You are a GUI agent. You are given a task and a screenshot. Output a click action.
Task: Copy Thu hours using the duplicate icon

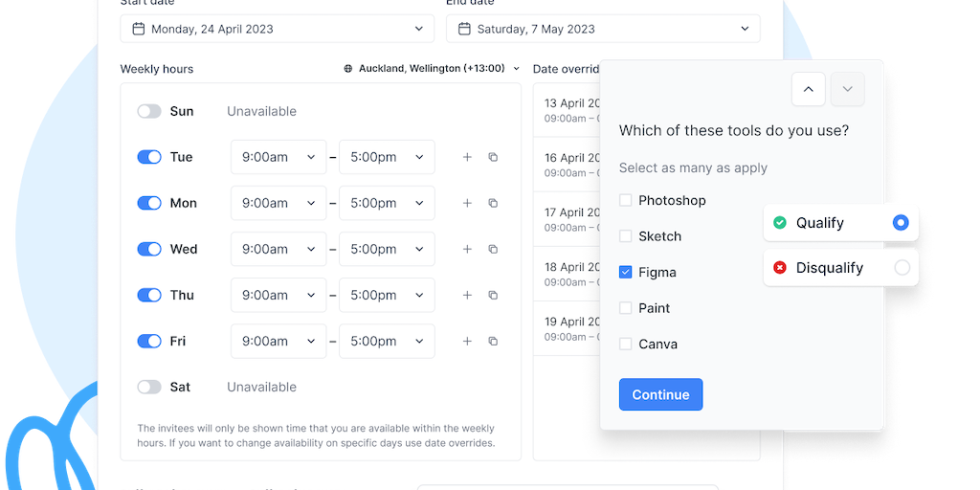tap(493, 295)
